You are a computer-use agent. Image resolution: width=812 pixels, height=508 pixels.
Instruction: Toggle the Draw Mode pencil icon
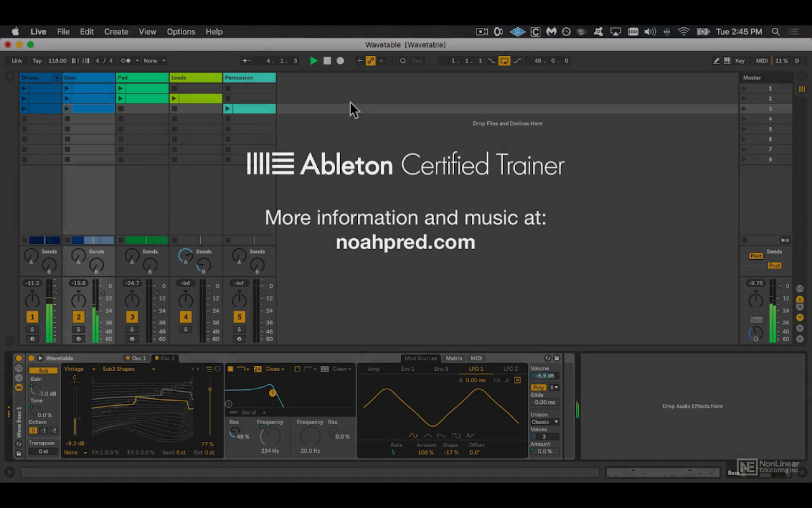coord(716,61)
